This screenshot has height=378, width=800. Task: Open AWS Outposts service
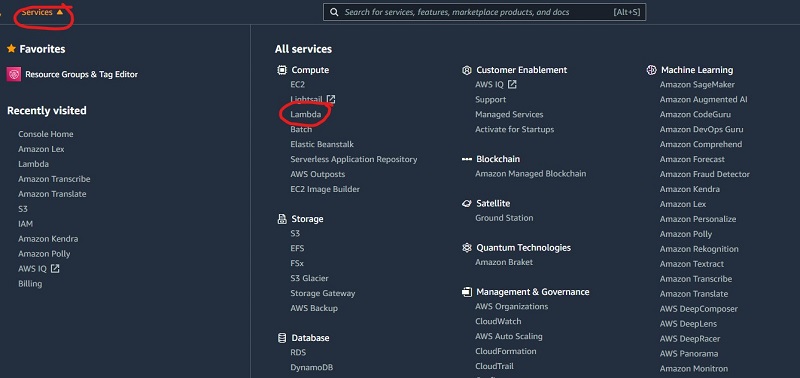tap(318, 174)
